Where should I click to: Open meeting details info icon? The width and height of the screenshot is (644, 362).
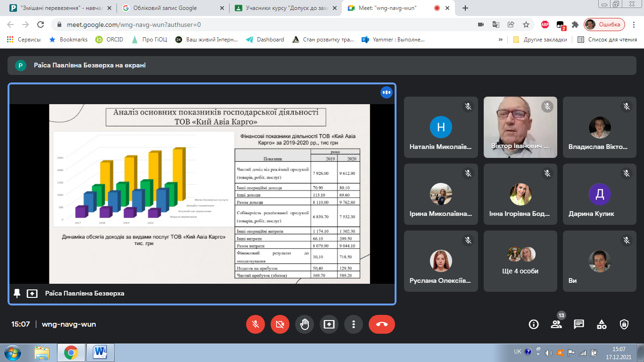[534, 324]
